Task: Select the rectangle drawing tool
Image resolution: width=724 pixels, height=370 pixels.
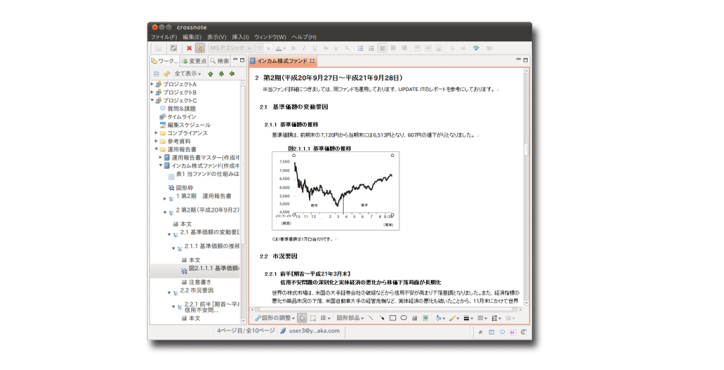Action: click(x=393, y=318)
